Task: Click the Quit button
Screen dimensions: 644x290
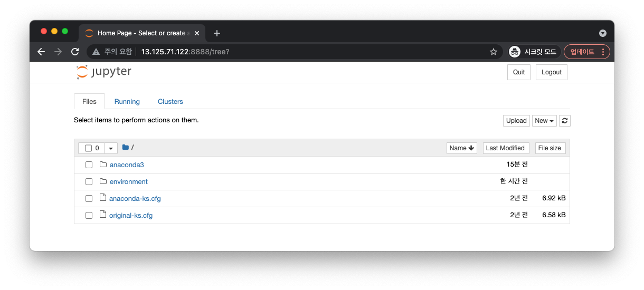Action: tap(519, 72)
